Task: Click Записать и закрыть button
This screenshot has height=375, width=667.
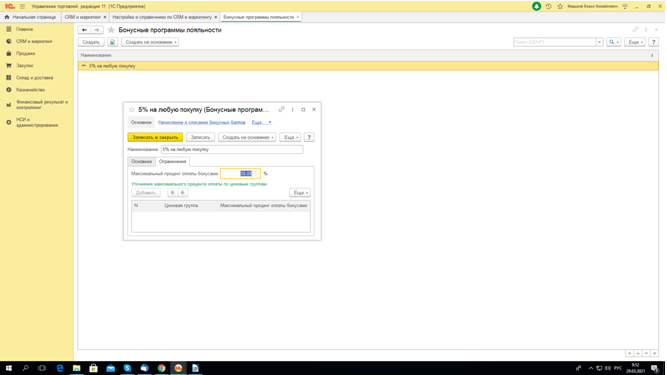Action: 155,137
